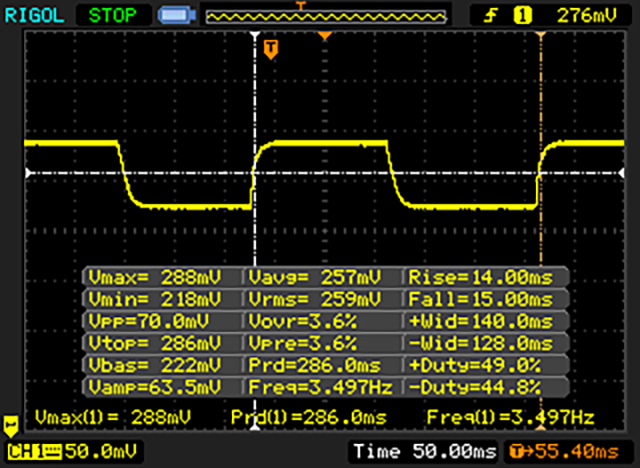Click the Time 50.00ms timebase readout

(x=425, y=452)
